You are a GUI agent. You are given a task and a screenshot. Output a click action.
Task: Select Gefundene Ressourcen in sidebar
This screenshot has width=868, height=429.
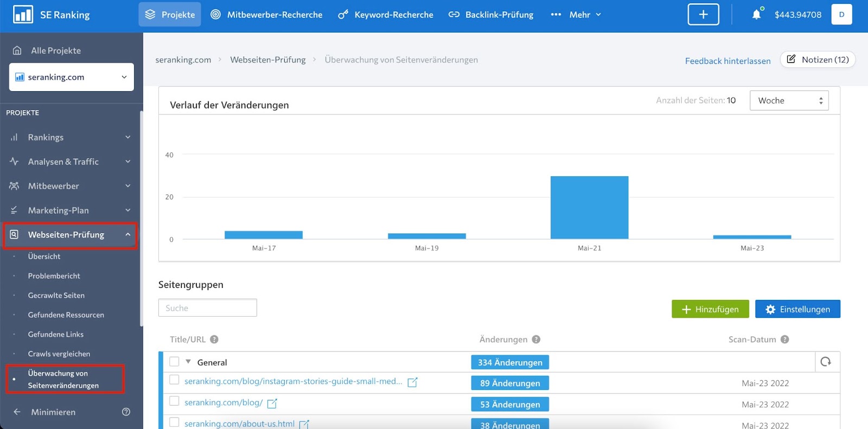[66, 315]
